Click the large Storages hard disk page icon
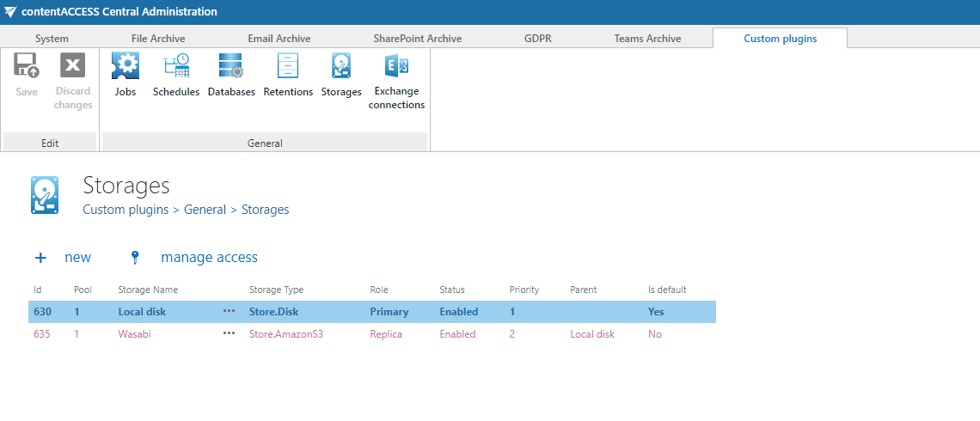Viewport: 980px width, 421px height. pyautogui.click(x=45, y=196)
